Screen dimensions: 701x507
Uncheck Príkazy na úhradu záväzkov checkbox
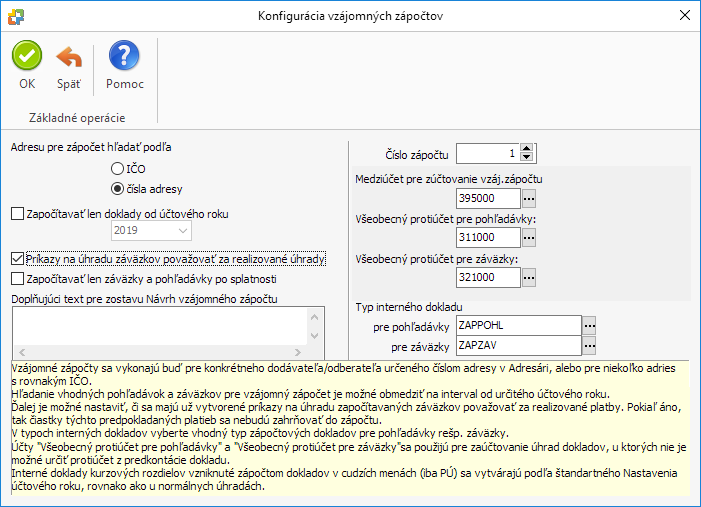pos(17,258)
